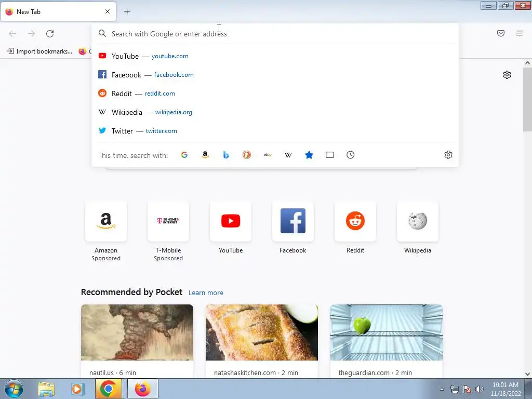Click the Save to Pocket icon
Viewport: 532px width, 399px height.
pyautogui.click(x=501, y=33)
